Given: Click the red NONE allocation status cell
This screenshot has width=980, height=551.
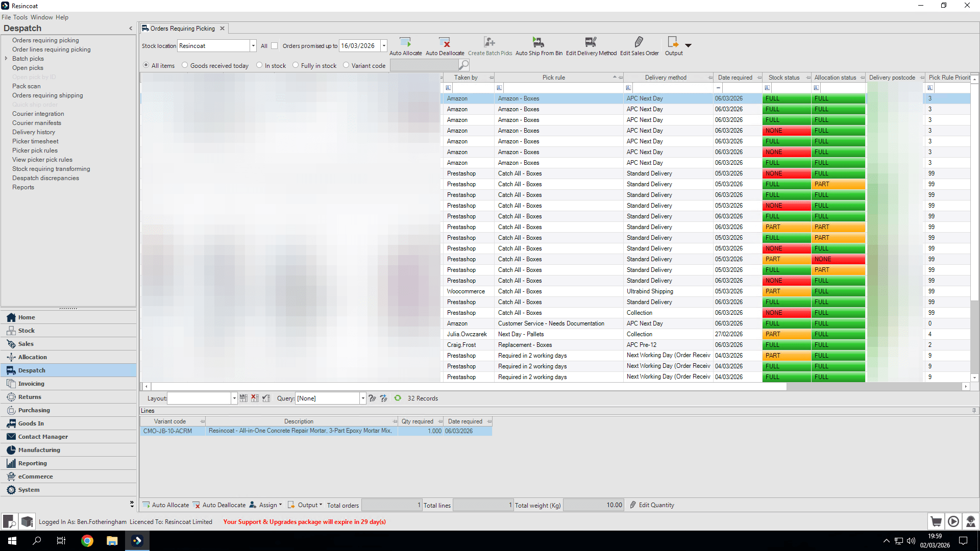Looking at the screenshot, I should (x=838, y=259).
